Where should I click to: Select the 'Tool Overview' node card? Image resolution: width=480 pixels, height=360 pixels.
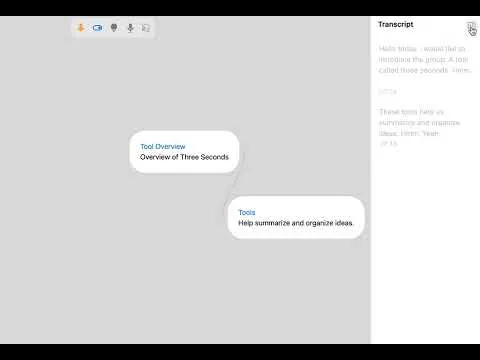coord(184,152)
